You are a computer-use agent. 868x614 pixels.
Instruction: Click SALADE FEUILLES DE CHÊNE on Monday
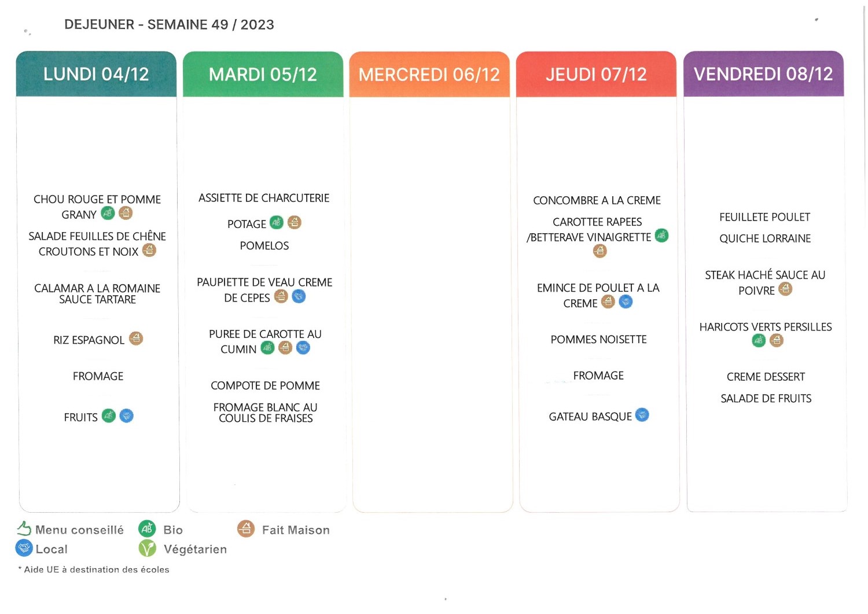(x=97, y=236)
